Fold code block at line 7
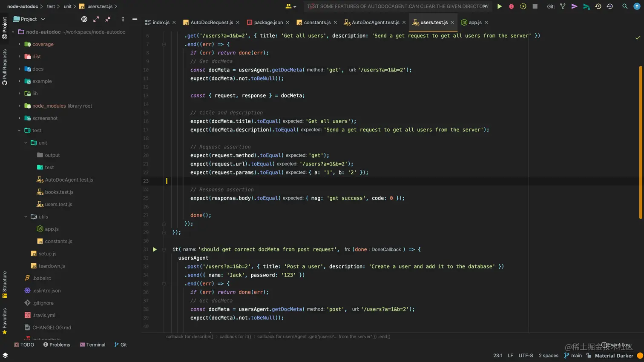This screenshot has width=644, height=362. pos(164,44)
